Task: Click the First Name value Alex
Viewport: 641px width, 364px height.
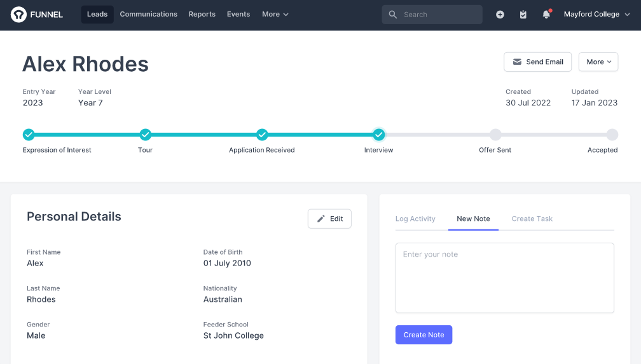Action: point(35,264)
